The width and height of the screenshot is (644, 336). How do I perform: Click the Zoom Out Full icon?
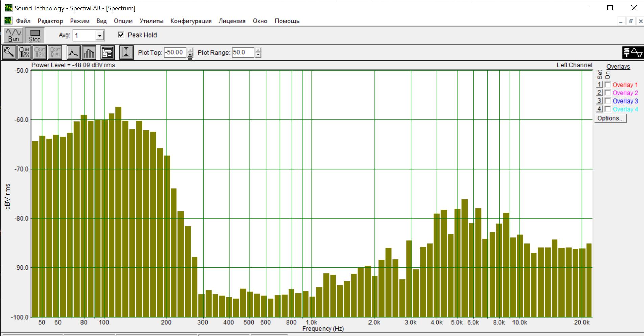click(x=55, y=52)
